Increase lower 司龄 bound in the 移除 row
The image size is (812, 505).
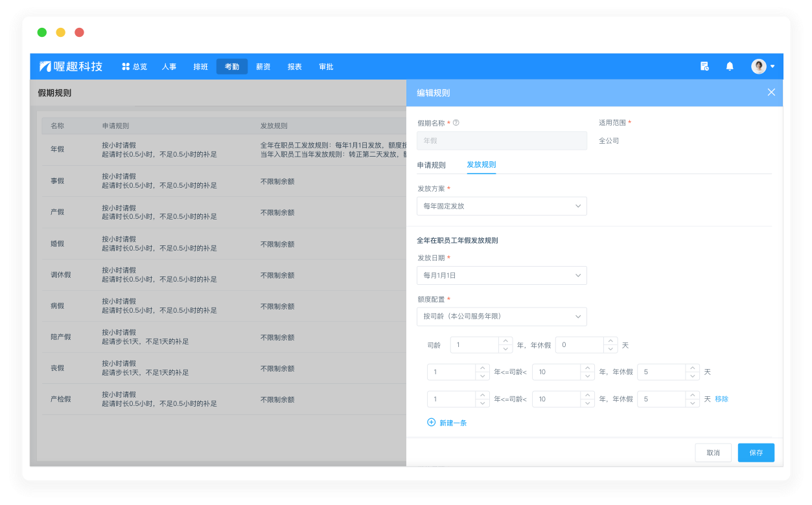point(482,396)
